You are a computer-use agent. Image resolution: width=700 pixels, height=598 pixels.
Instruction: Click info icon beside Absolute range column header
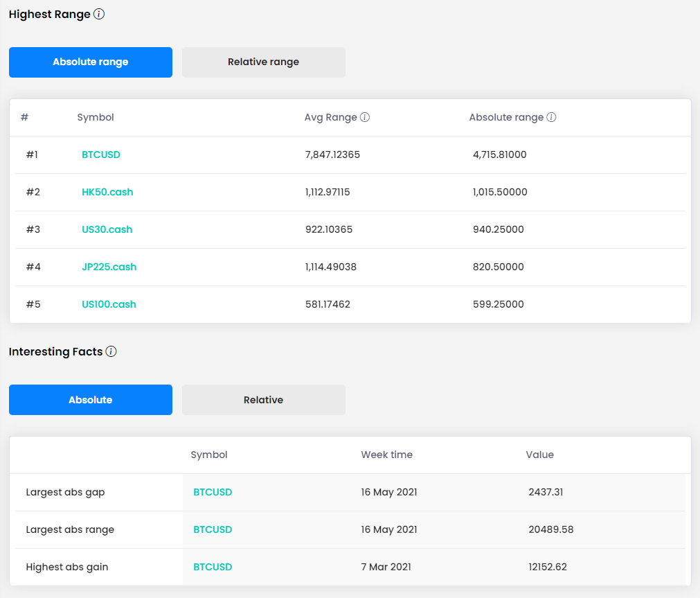pyautogui.click(x=551, y=117)
